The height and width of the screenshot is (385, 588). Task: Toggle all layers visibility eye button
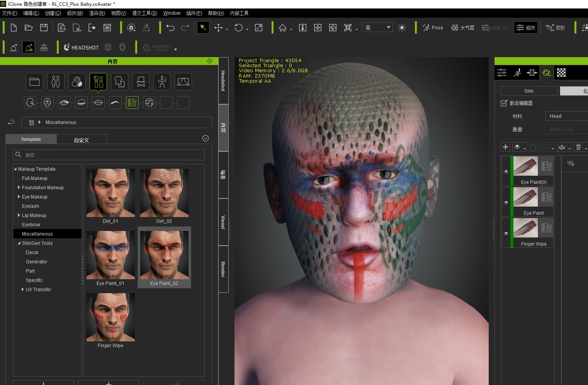click(x=517, y=147)
